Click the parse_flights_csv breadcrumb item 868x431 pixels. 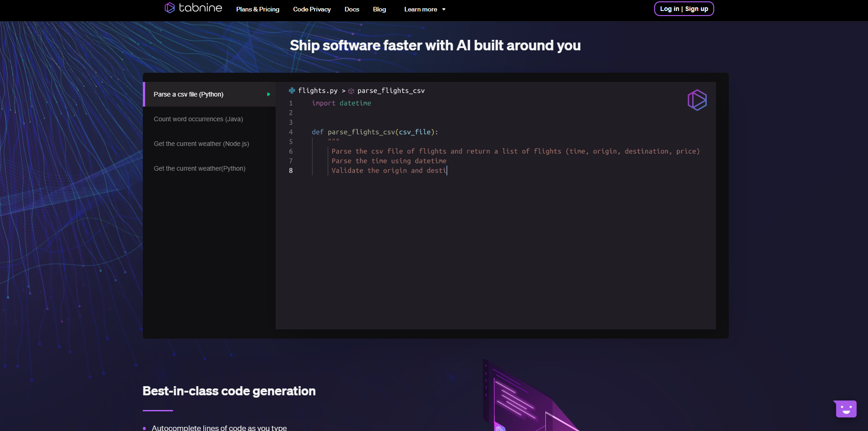[x=391, y=91]
